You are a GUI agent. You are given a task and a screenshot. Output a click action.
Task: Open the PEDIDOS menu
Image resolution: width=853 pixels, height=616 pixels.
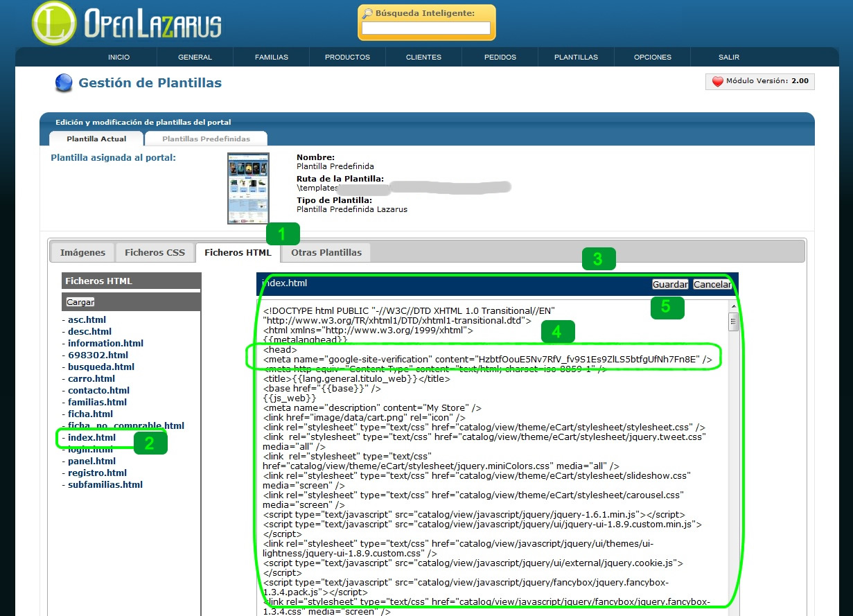pos(500,58)
